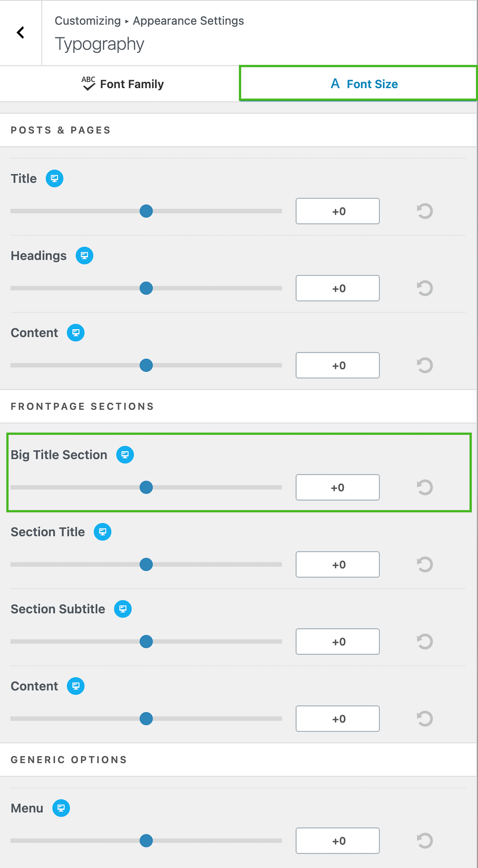
Task: Click the Headings slider handle
Action: tap(146, 288)
